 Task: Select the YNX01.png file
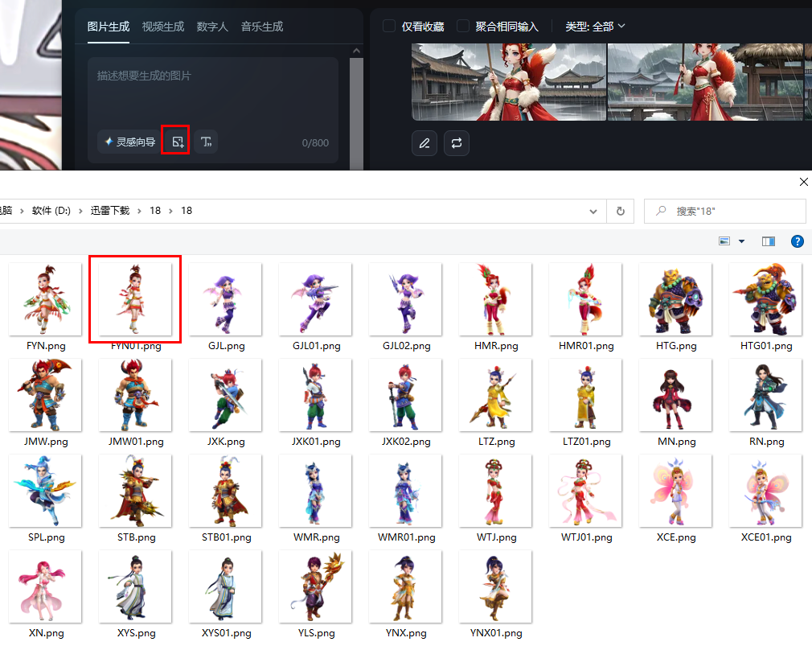coord(495,594)
